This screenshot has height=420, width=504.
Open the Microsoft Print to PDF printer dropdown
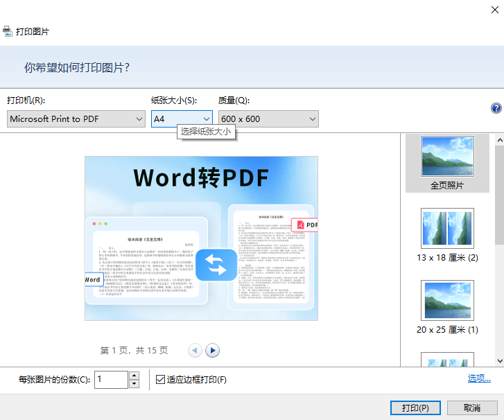[x=76, y=119]
